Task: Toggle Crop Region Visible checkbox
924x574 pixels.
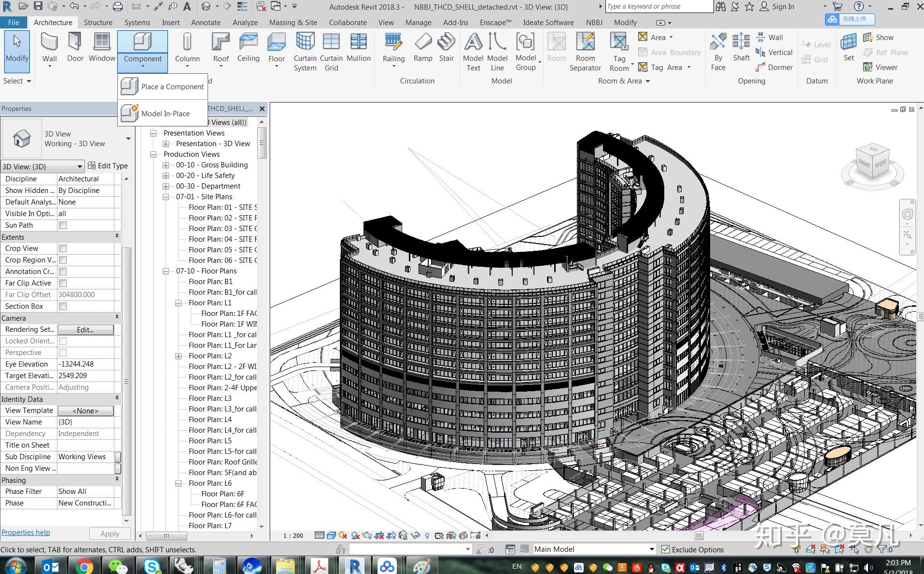Action: 63,260
